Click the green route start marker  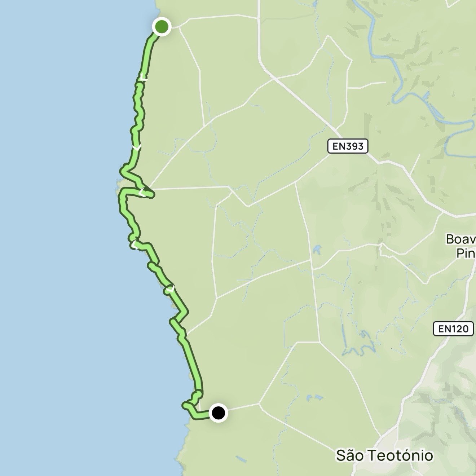pyautogui.click(x=162, y=26)
